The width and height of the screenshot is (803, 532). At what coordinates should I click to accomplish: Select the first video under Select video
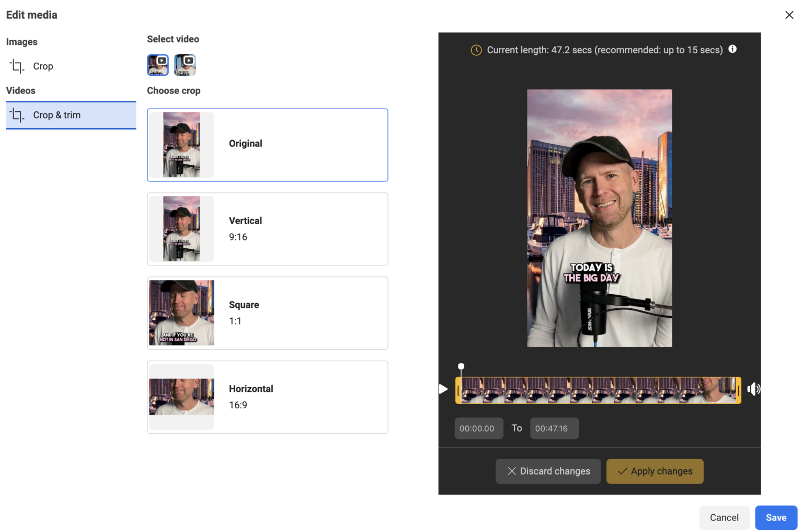(158, 64)
